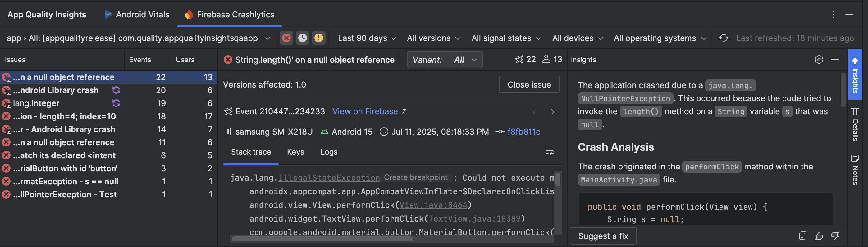Viewport: 868px width, 247px height.
Task: Open the Notes side panel
Action: pyautogui.click(x=855, y=170)
